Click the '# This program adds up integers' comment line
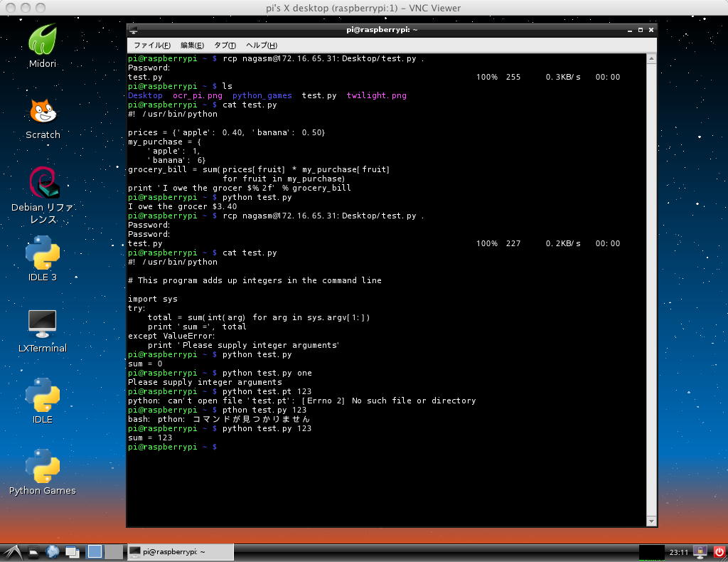This screenshot has height=562, width=728. coord(255,280)
